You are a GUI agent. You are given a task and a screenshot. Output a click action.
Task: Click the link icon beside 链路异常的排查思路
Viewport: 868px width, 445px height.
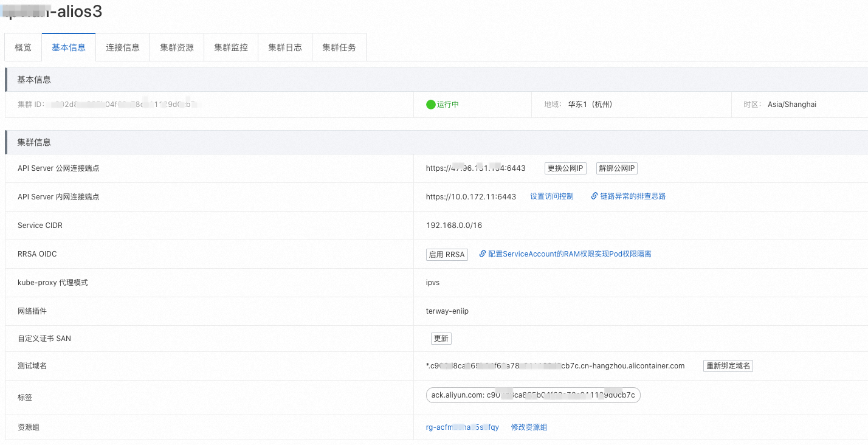(594, 196)
